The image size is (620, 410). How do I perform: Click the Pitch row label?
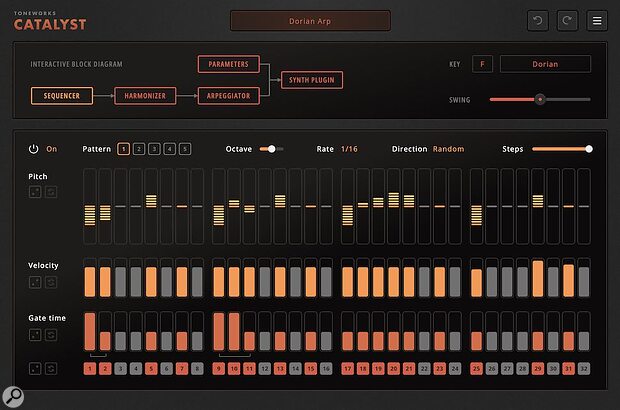38,176
